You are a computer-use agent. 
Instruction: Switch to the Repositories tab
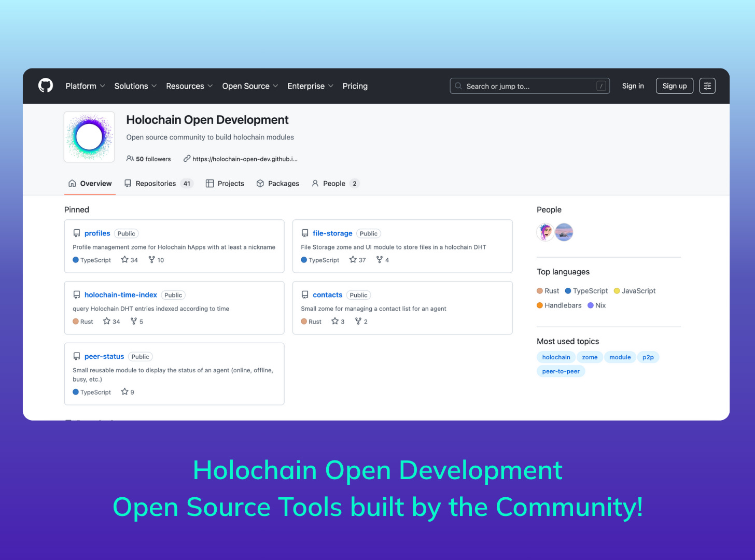click(x=159, y=184)
